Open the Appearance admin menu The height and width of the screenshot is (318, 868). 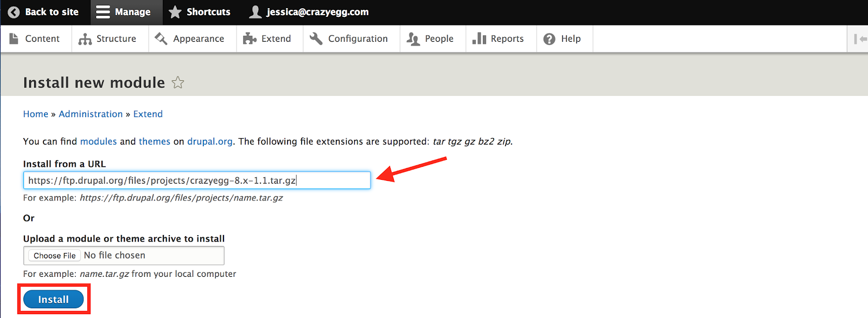[193, 38]
